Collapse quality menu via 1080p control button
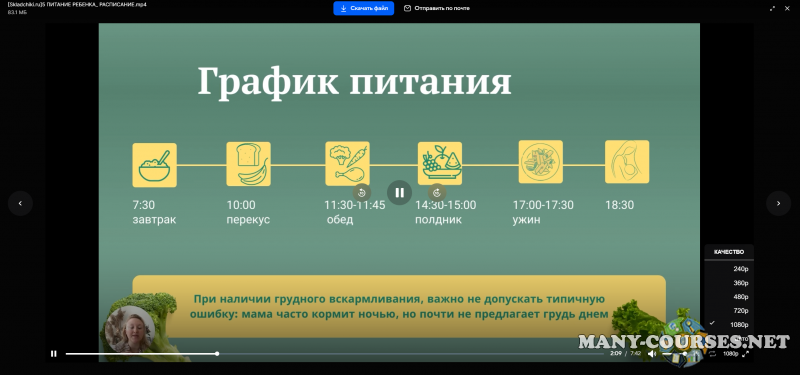 pyautogui.click(x=730, y=354)
